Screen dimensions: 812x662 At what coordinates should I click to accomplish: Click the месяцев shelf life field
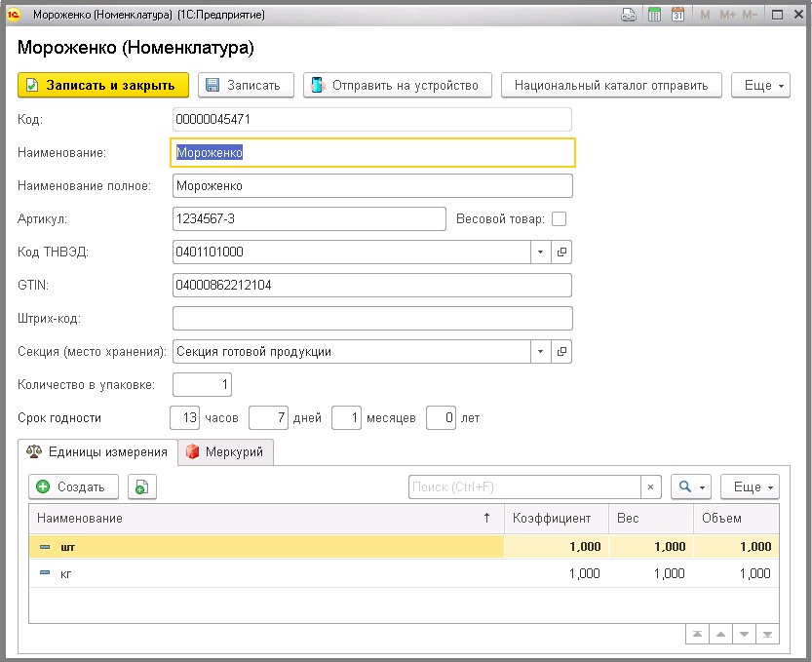[346, 418]
